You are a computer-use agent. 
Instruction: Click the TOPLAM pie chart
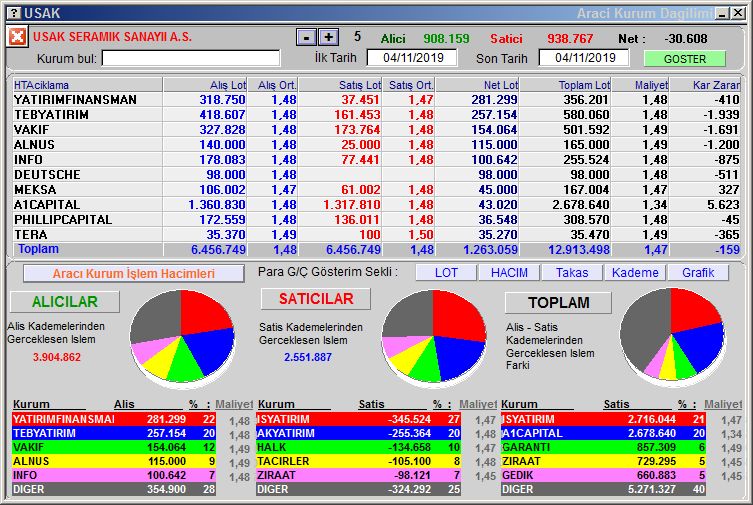pyautogui.click(x=672, y=335)
